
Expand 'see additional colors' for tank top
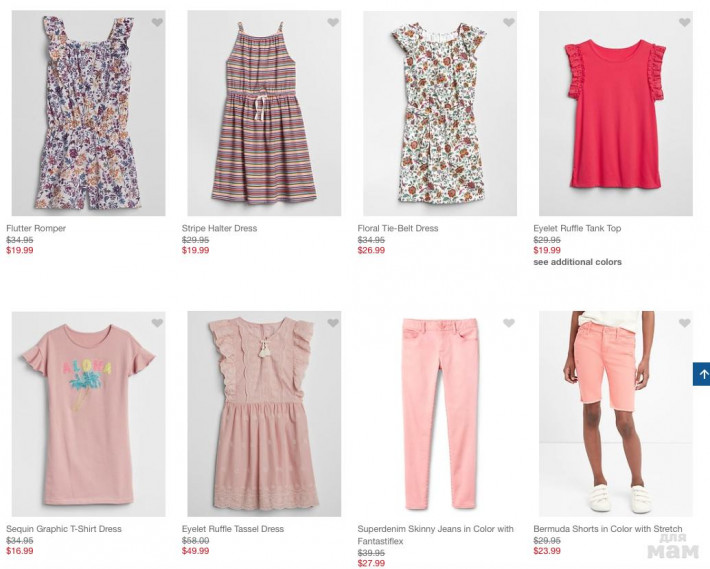pyautogui.click(x=577, y=262)
